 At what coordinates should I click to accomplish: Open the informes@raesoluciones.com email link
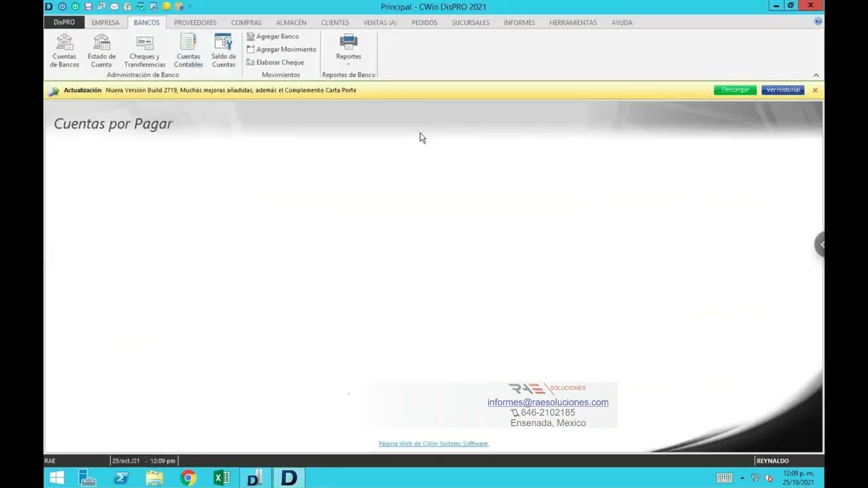click(x=548, y=402)
